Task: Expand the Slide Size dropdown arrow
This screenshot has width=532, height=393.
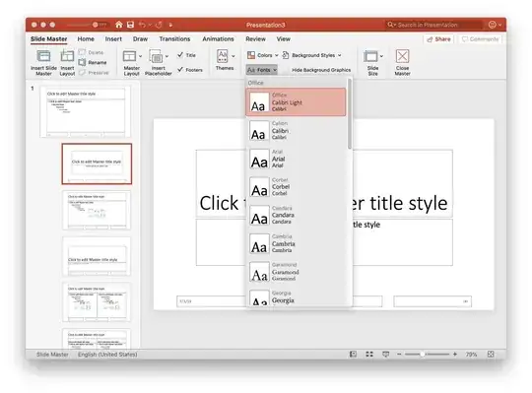Action: [381, 56]
